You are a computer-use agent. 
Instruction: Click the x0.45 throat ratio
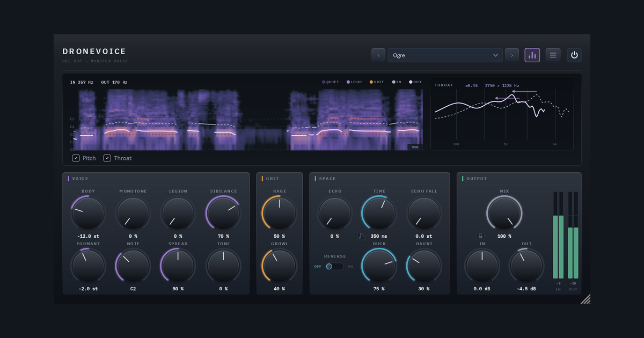[x=472, y=85]
